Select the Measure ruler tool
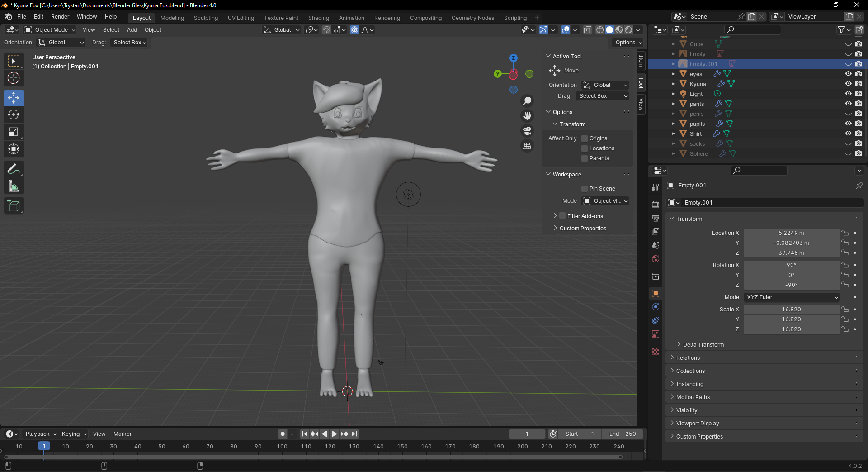 click(x=14, y=186)
